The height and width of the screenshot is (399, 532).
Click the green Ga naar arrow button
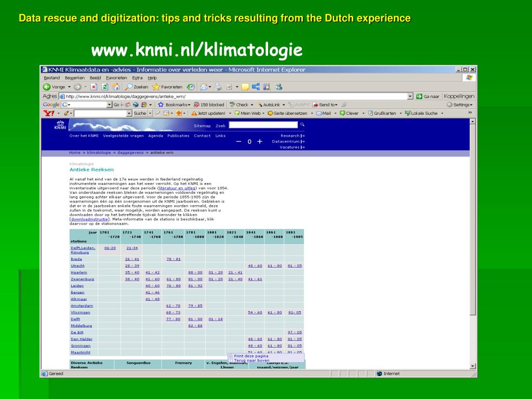(428, 96)
